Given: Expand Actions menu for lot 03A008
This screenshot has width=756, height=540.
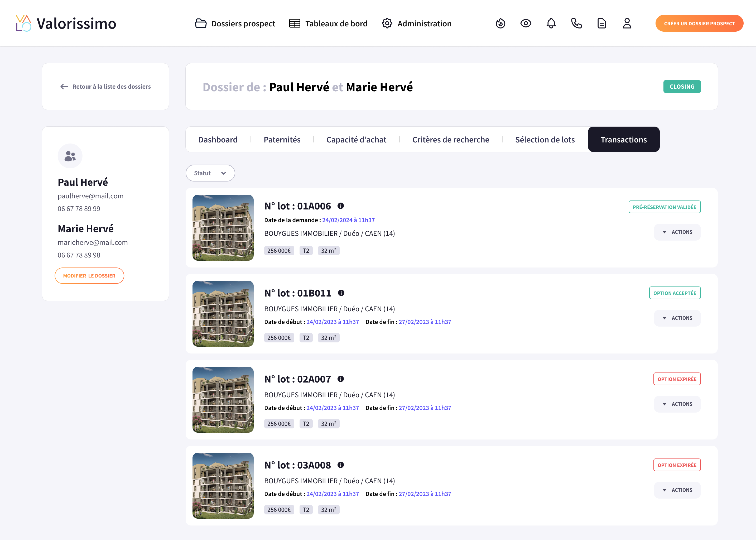Looking at the screenshot, I should 677,490.
